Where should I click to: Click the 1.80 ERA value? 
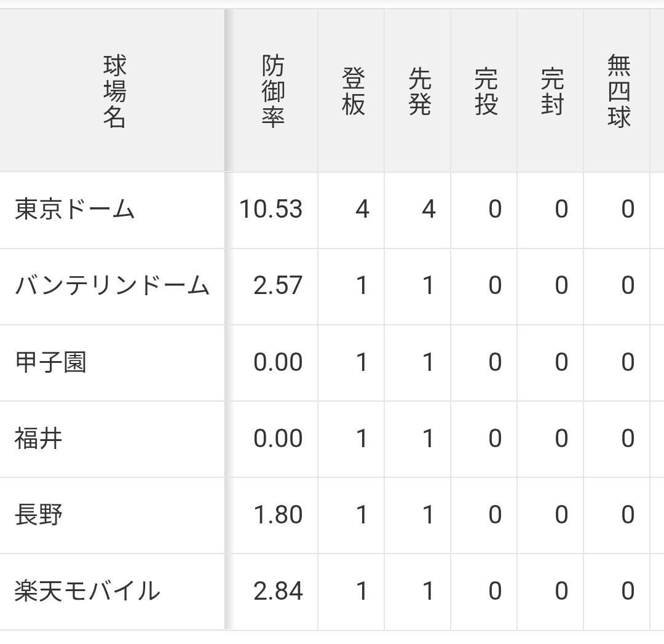(x=279, y=514)
